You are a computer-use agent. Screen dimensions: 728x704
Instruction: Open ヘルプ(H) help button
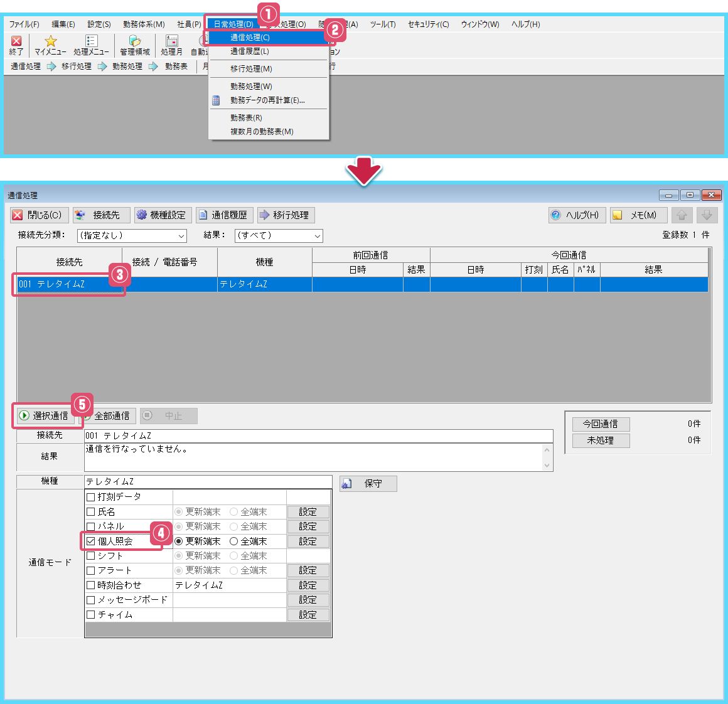point(575,215)
